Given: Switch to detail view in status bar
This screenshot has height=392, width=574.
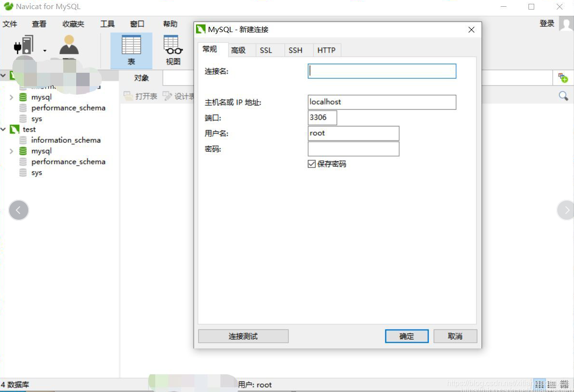Looking at the screenshot, I should coord(552,384).
